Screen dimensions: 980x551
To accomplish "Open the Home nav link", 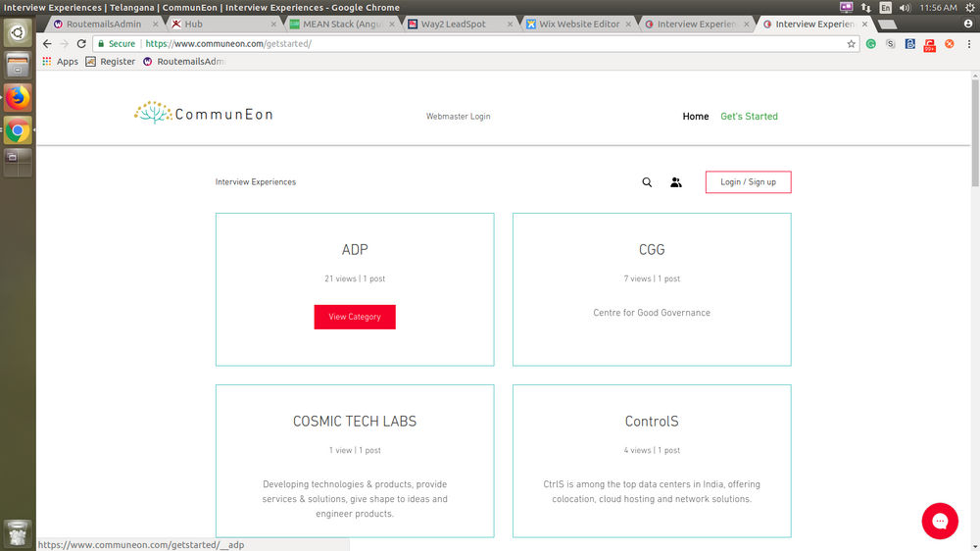I will [695, 117].
